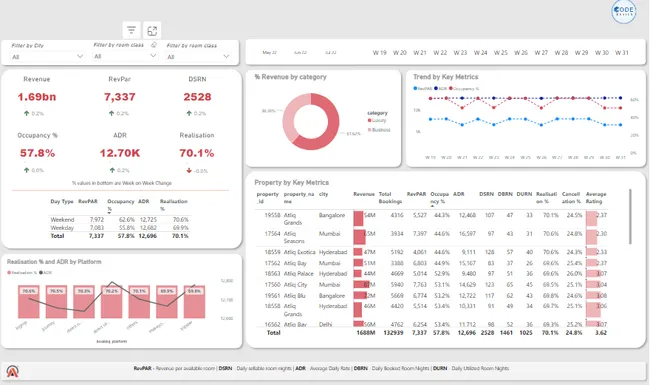Screen dimensions: 650x385
Task: Select week W 22 in the slicer
Action: [440, 53]
